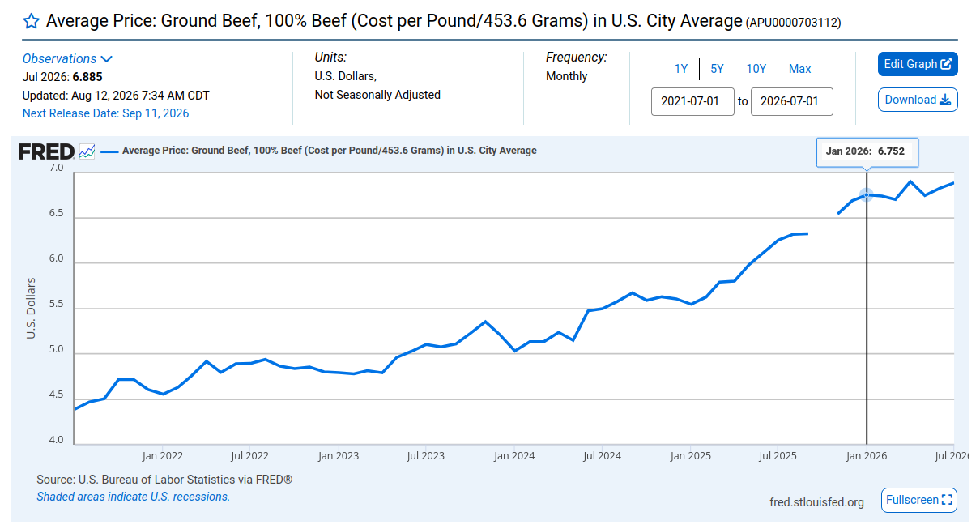
Task: Click the series ID APU0000703112
Action: [793, 23]
